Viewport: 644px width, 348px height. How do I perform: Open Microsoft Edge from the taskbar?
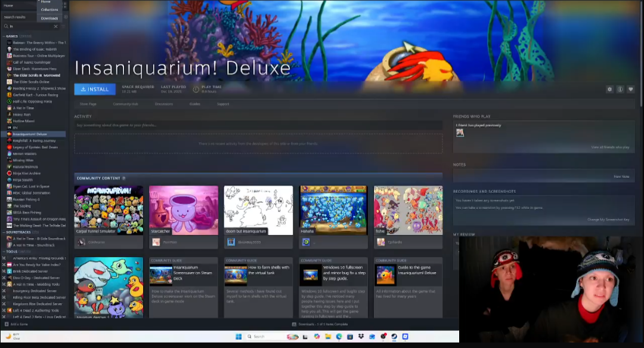coord(339,337)
